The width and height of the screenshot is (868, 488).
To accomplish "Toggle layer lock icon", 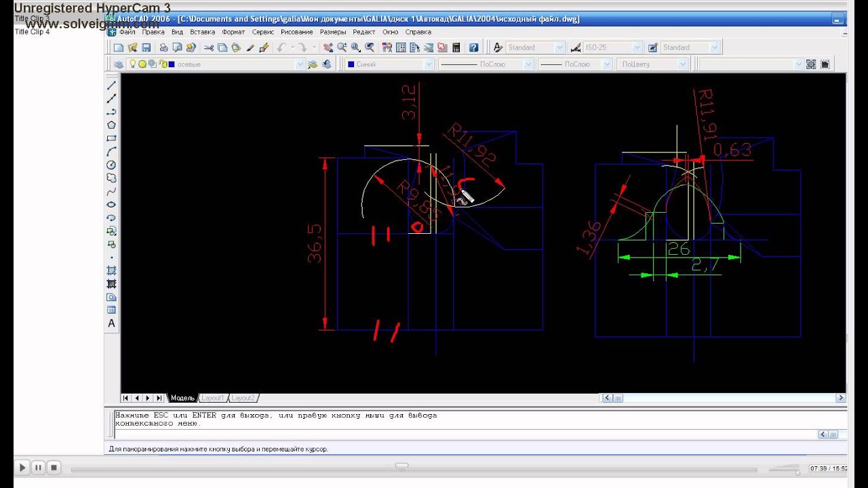I will (162, 64).
